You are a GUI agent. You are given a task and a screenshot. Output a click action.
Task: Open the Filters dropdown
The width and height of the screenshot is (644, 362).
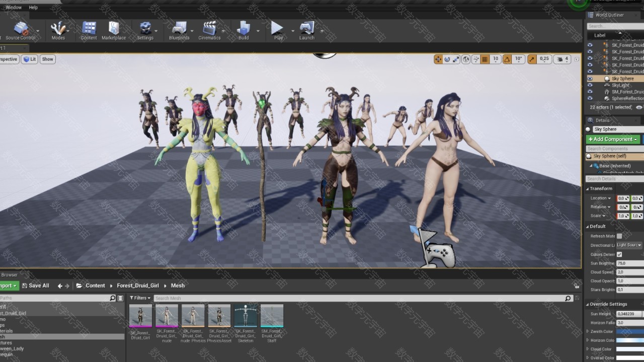(x=140, y=298)
